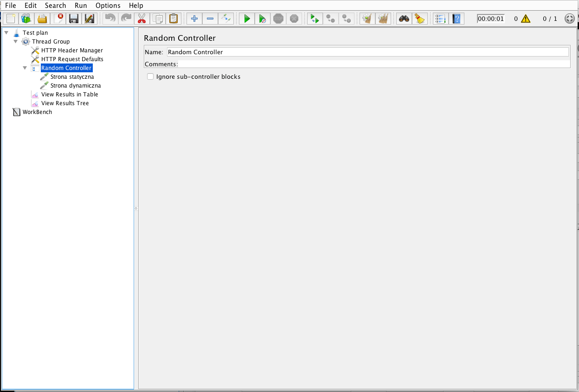Image resolution: width=579 pixels, height=392 pixels.
Task: Select Strona dynamiczna sampler
Action: 75,86
